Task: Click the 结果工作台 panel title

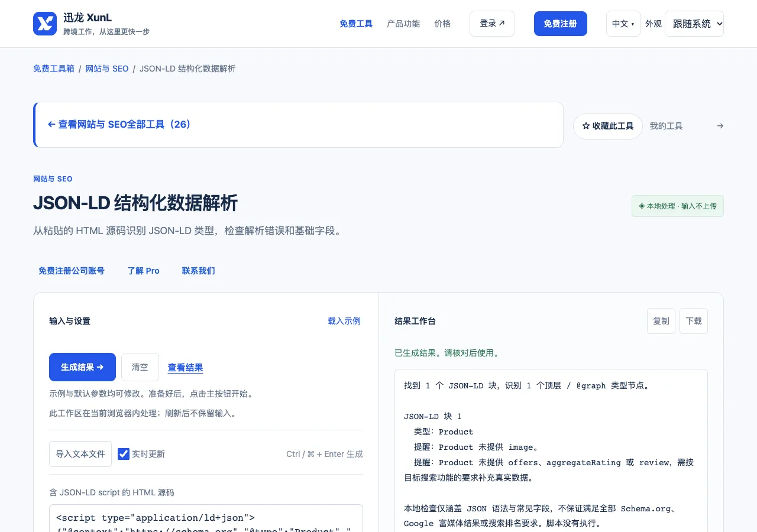Action: (415, 321)
